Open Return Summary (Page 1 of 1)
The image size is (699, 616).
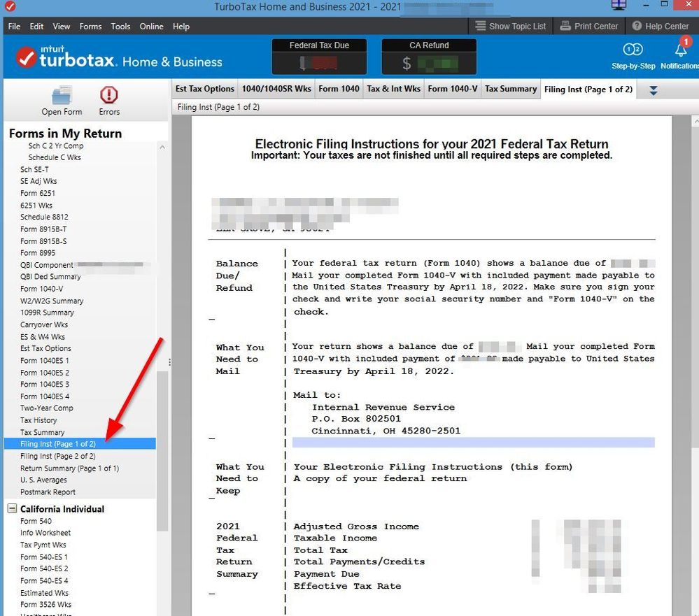click(x=69, y=468)
